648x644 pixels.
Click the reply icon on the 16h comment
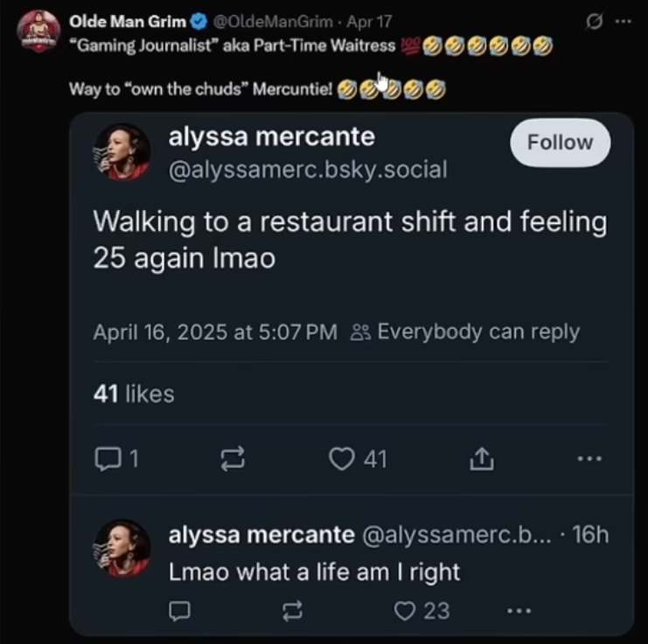coord(179,611)
